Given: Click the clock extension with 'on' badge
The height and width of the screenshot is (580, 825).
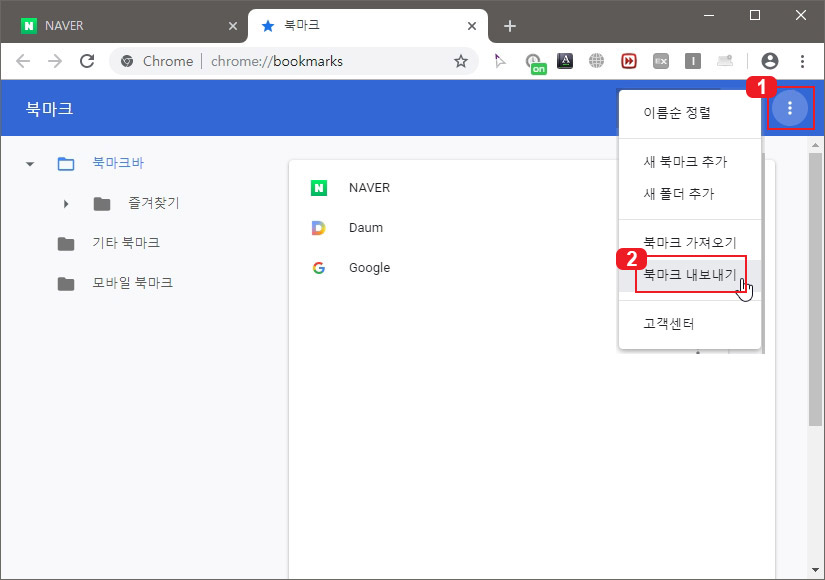Looking at the screenshot, I should 532,61.
